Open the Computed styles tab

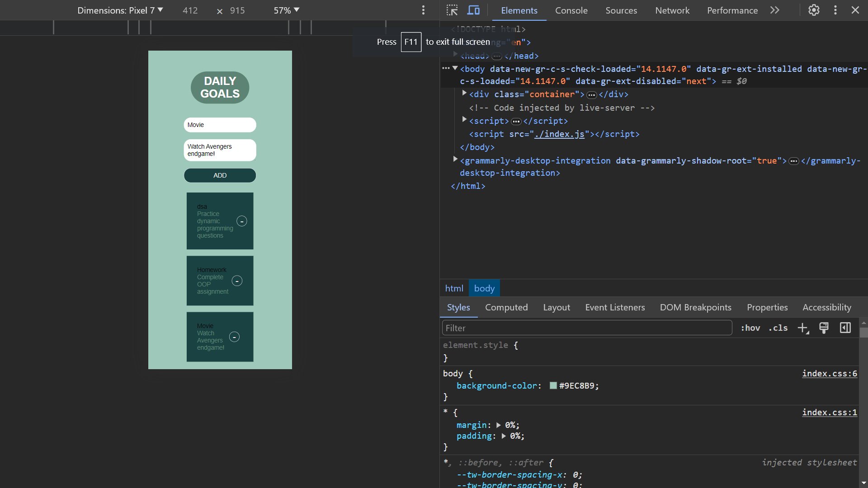pos(506,307)
